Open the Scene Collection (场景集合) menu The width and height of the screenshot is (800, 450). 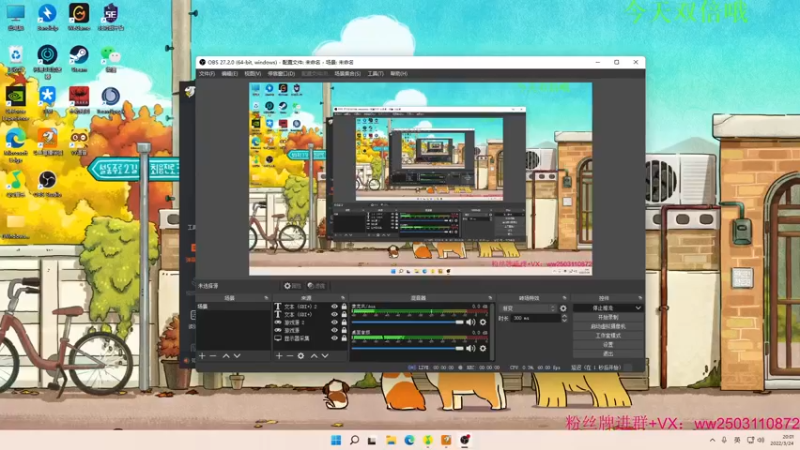pyautogui.click(x=347, y=73)
